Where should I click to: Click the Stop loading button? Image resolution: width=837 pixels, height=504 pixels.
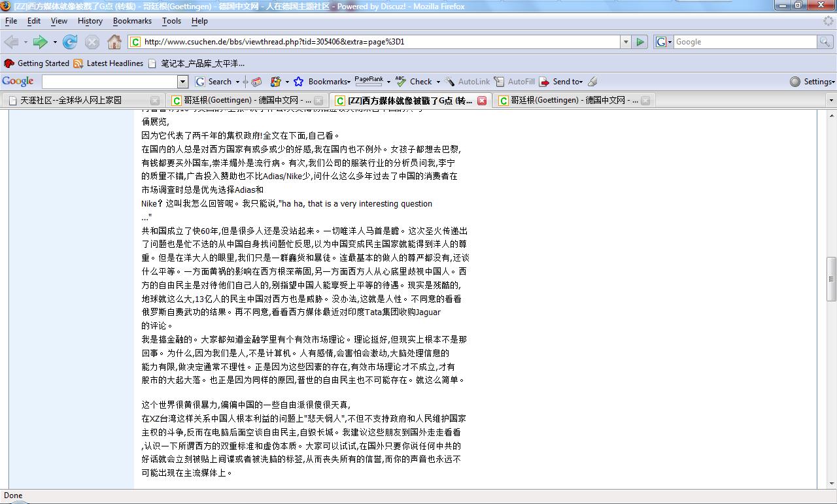(x=92, y=42)
